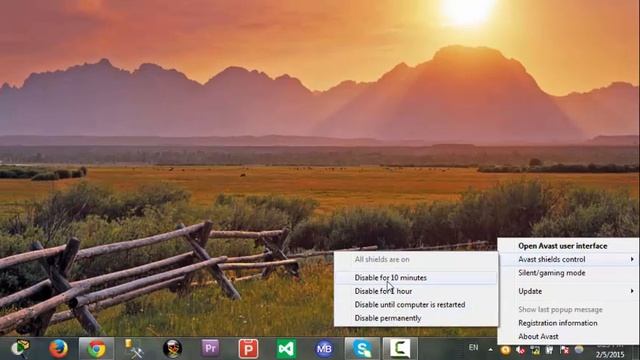
Task: Open the first taskbar icon with box
Action: coord(20,349)
